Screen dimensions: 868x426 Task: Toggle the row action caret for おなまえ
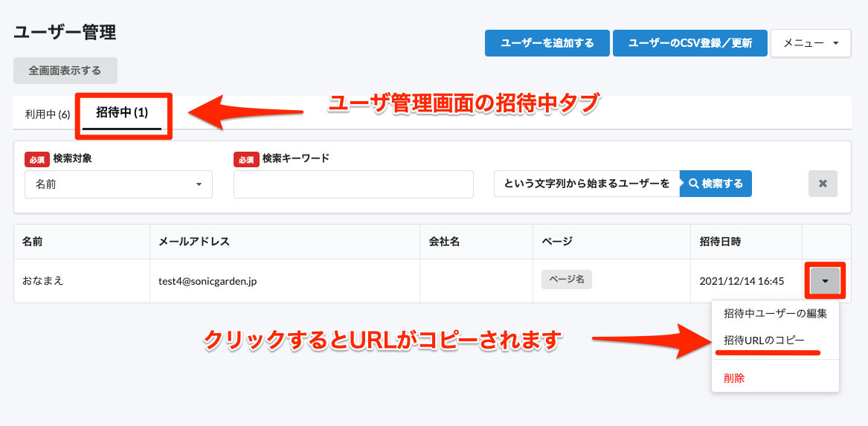(825, 281)
